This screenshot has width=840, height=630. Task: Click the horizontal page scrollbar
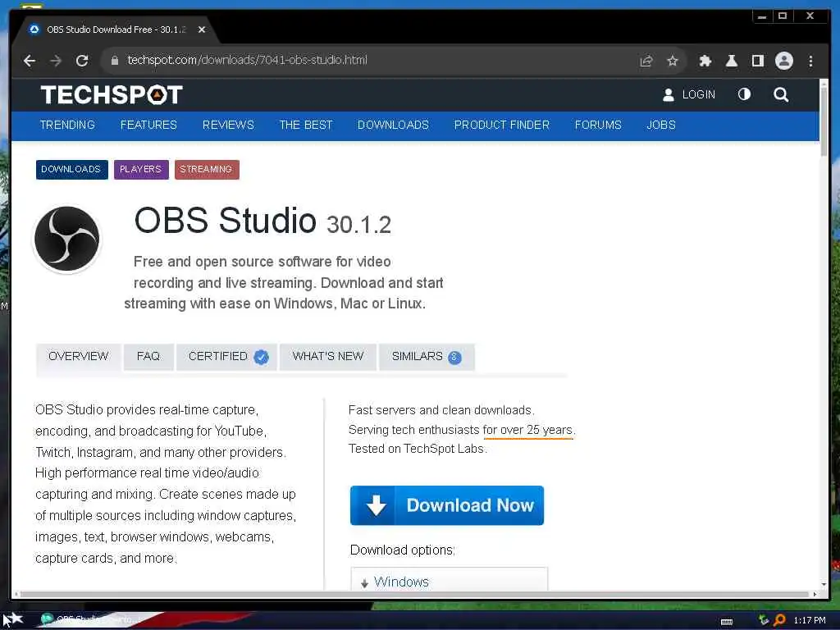point(413,594)
